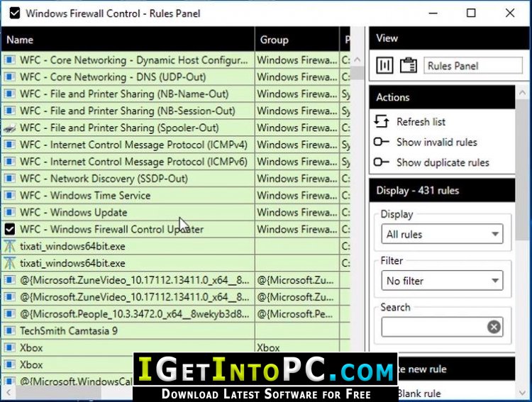The image size is (532, 402).
Task: Sort rules by the Name column header
Action: (128, 40)
